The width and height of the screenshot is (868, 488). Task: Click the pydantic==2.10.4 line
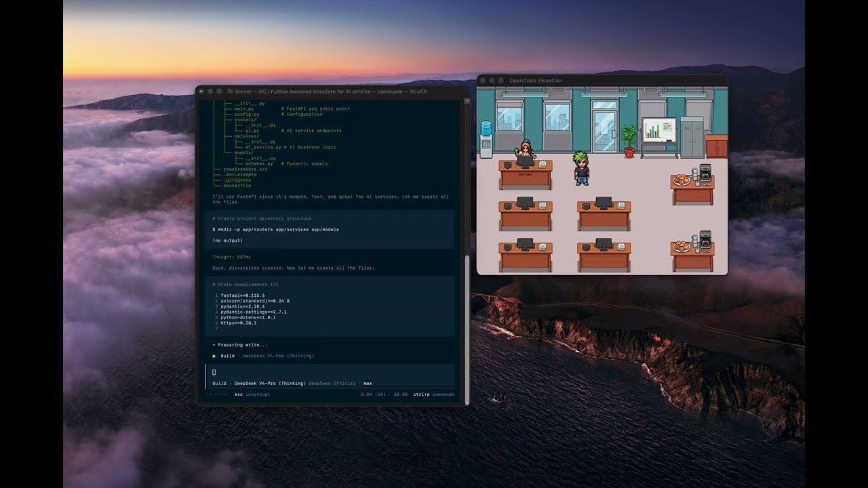[242, 306]
